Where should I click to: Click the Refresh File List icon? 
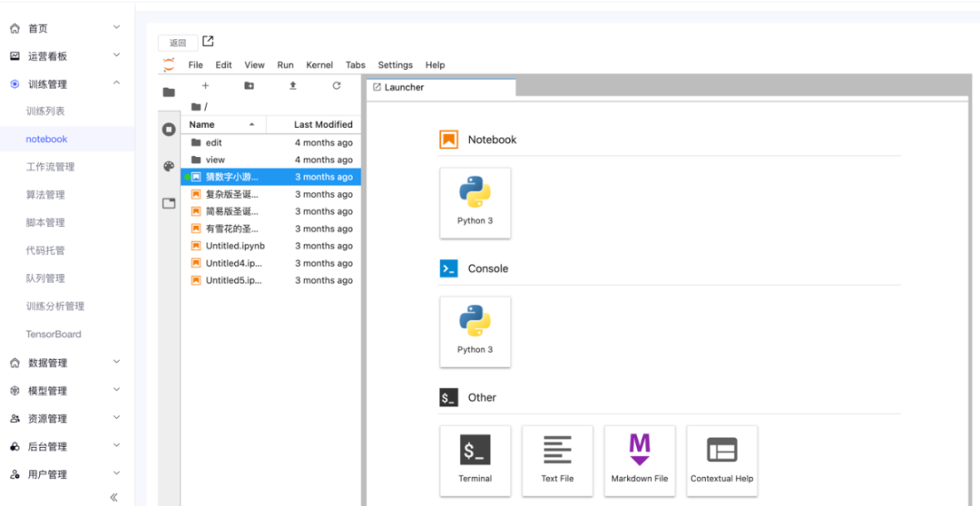click(337, 85)
